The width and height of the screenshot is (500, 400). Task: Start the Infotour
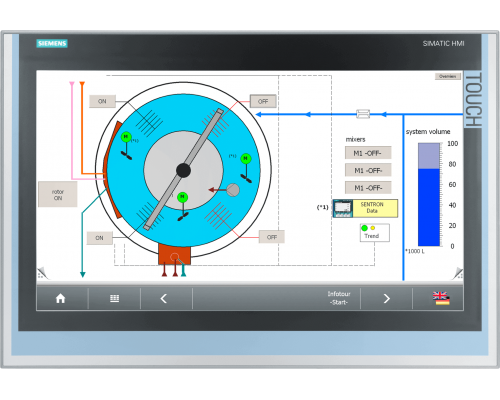pyautogui.click(x=339, y=298)
